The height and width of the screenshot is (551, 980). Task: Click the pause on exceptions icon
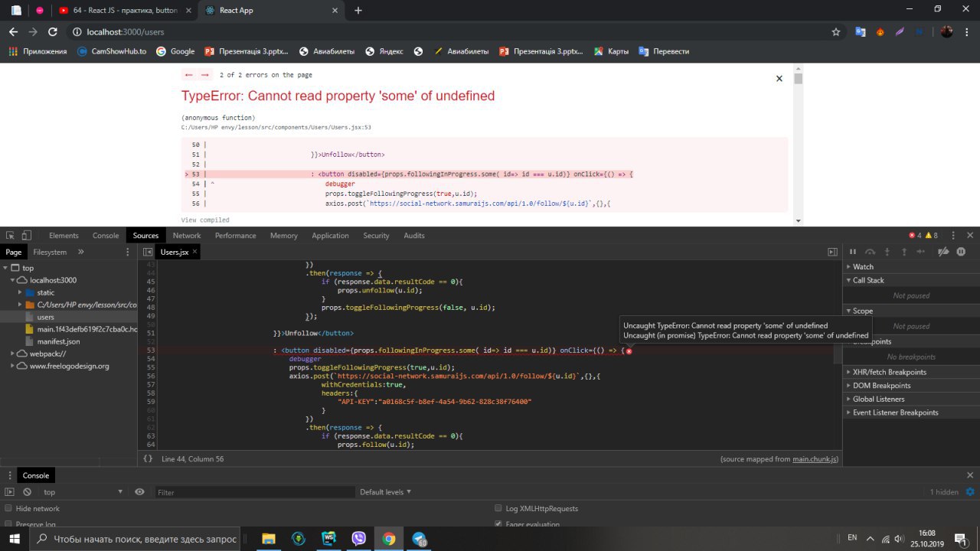(962, 252)
